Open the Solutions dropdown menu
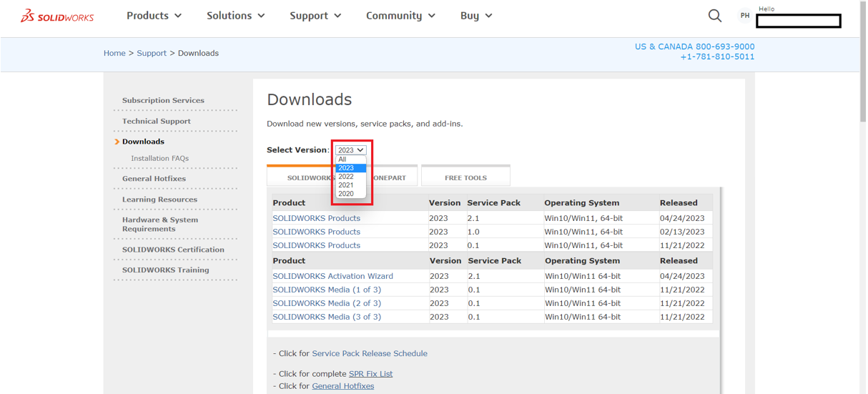 coord(235,16)
